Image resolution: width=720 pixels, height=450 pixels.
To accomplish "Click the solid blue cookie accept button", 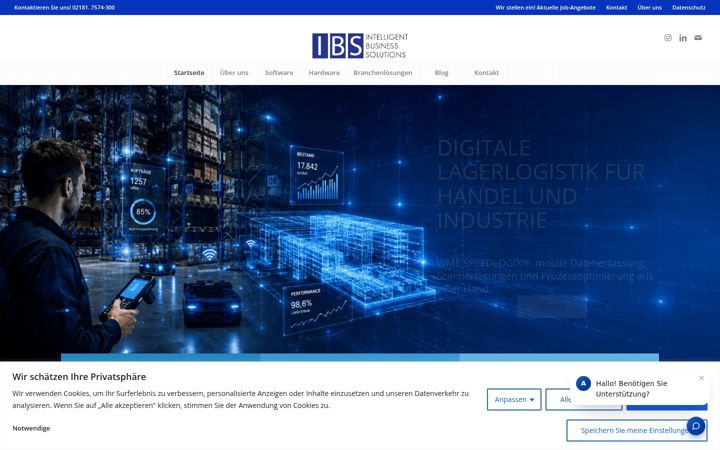I will tap(667, 407).
